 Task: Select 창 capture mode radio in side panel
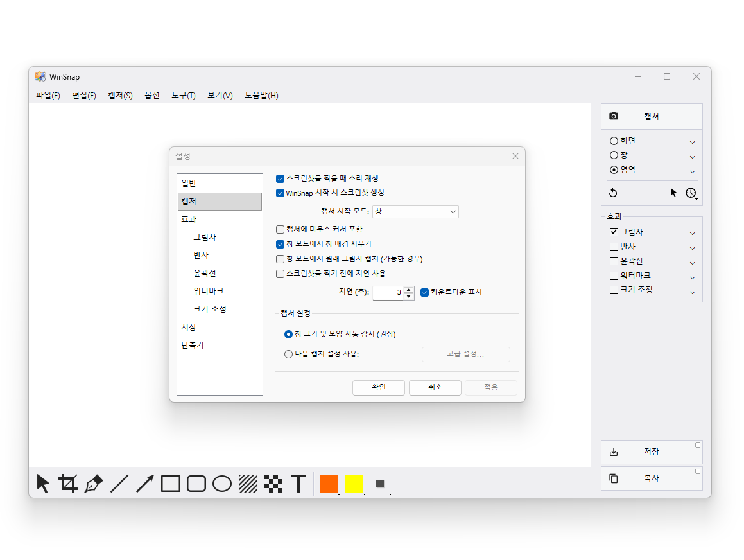(614, 155)
